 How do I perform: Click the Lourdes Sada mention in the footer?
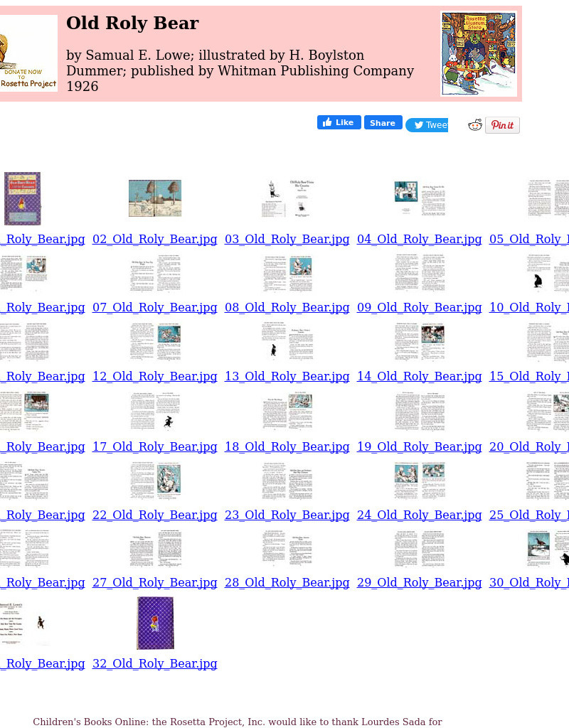coord(399,722)
